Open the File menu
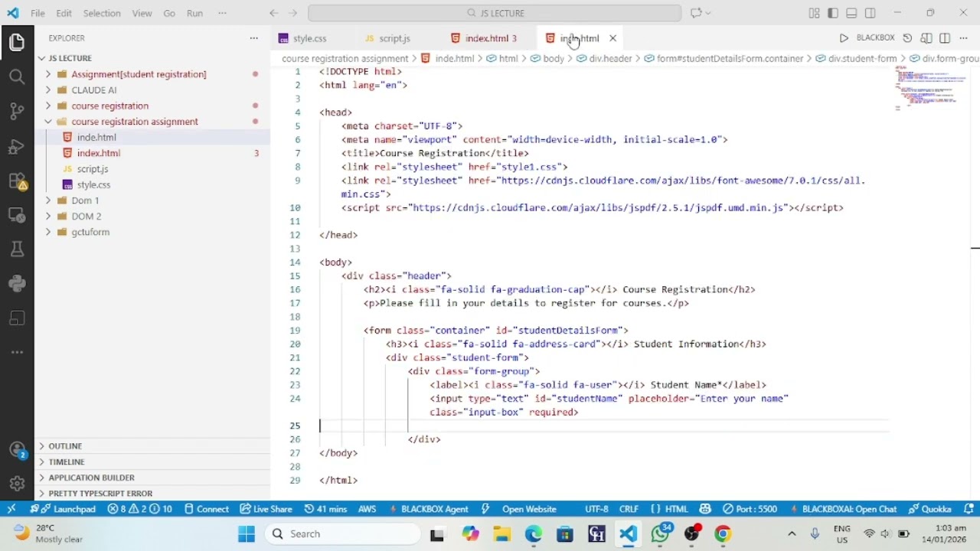980x551 pixels. (x=38, y=13)
